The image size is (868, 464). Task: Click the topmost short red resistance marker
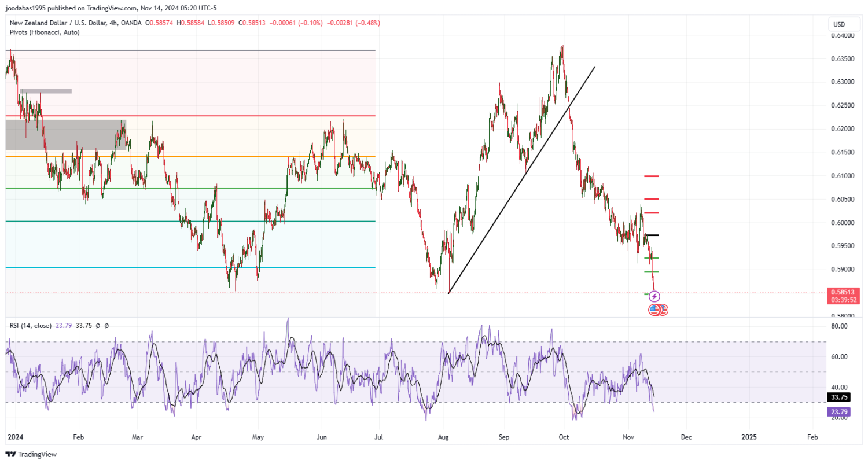tap(652, 176)
